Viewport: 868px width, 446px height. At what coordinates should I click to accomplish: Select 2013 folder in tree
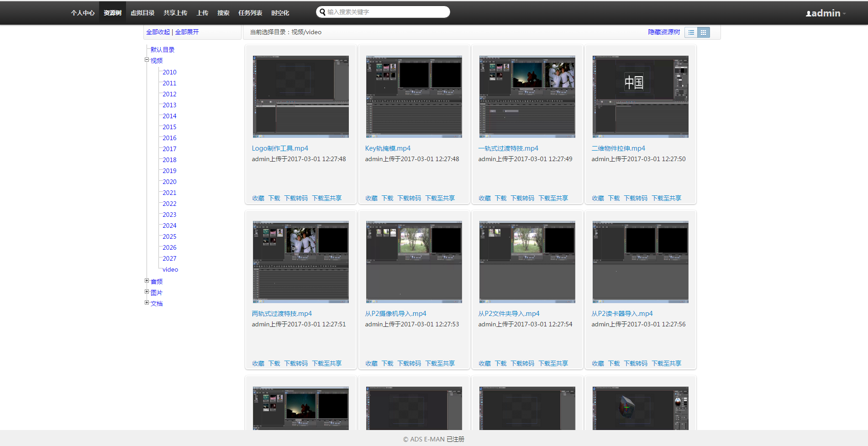tap(169, 105)
